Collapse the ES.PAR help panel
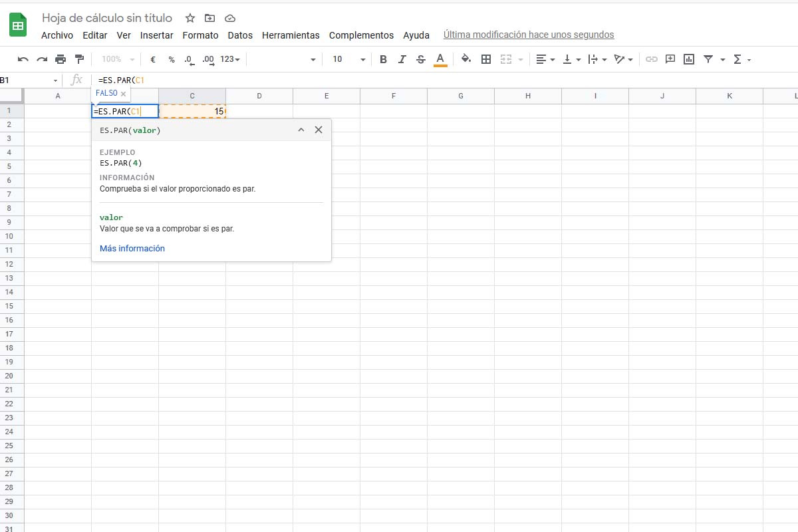 coord(301,130)
